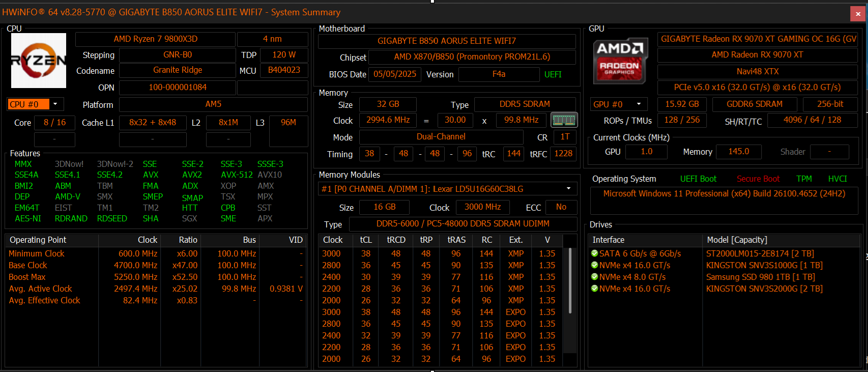Click the Clock column header in memory table
This screenshot has width=868, height=372.
[x=333, y=240]
